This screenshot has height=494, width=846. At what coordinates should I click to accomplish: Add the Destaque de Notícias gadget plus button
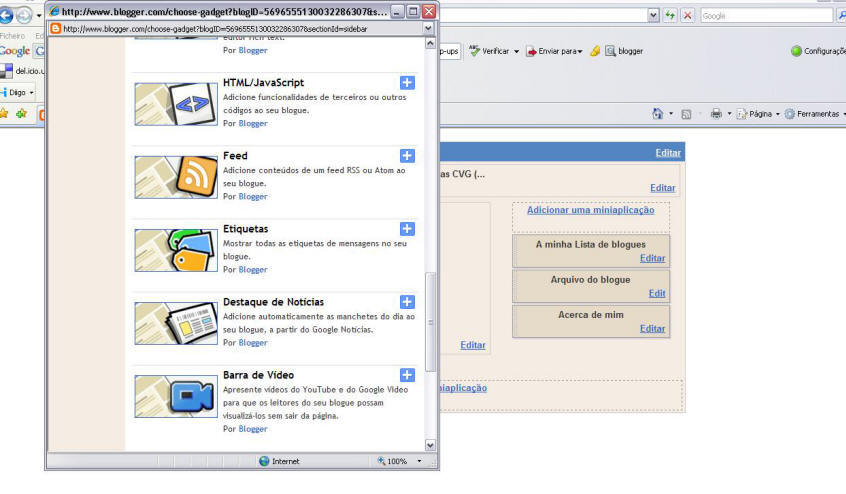point(407,302)
